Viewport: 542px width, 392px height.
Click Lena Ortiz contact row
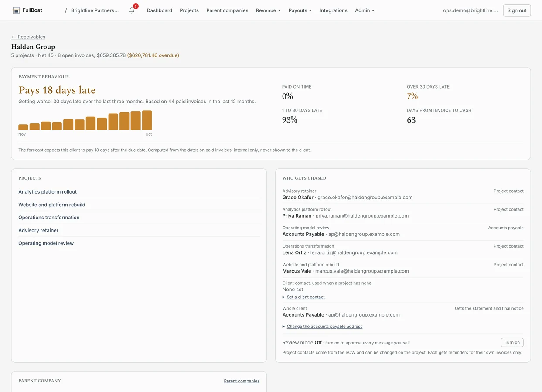click(x=403, y=249)
